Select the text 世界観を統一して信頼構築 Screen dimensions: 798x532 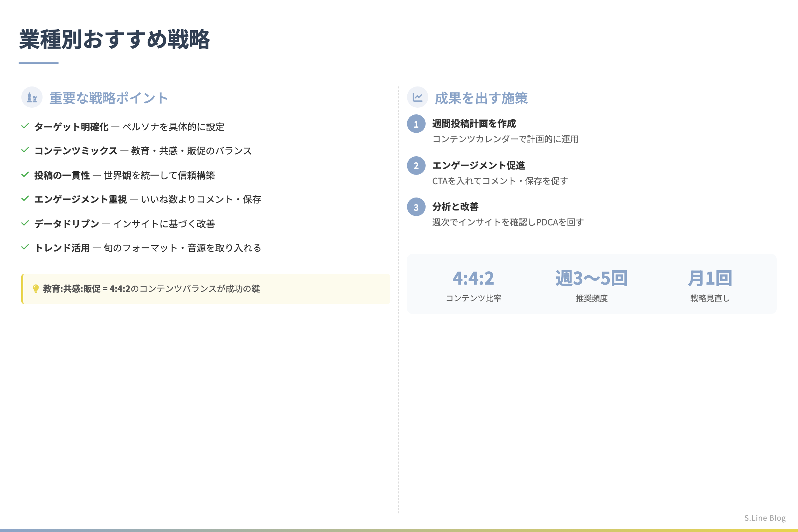(x=159, y=176)
